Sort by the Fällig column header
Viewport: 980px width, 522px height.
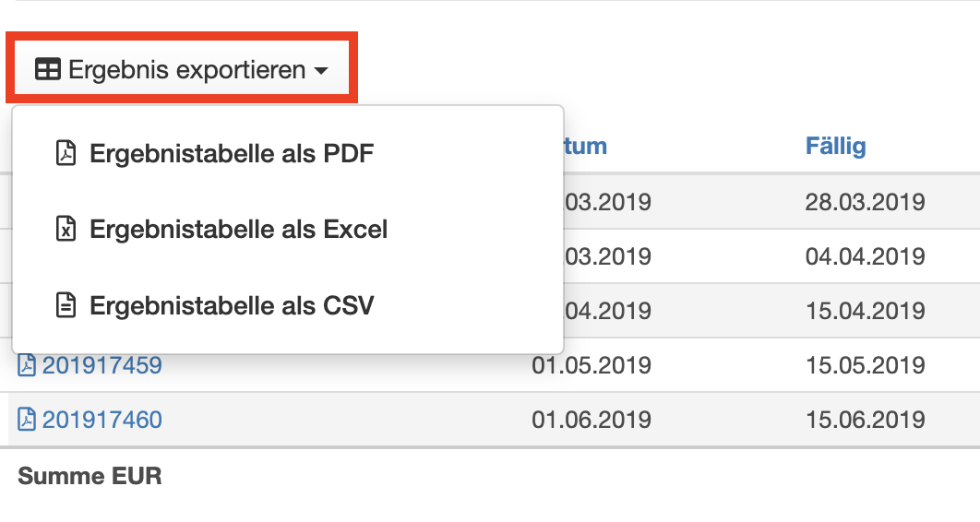coord(835,146)
